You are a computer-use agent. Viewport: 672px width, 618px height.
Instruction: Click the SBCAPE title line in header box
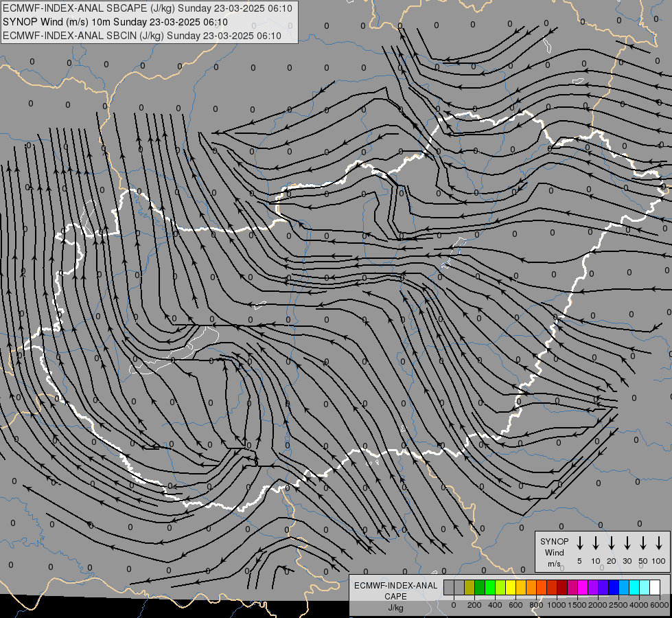pos(148,8)
